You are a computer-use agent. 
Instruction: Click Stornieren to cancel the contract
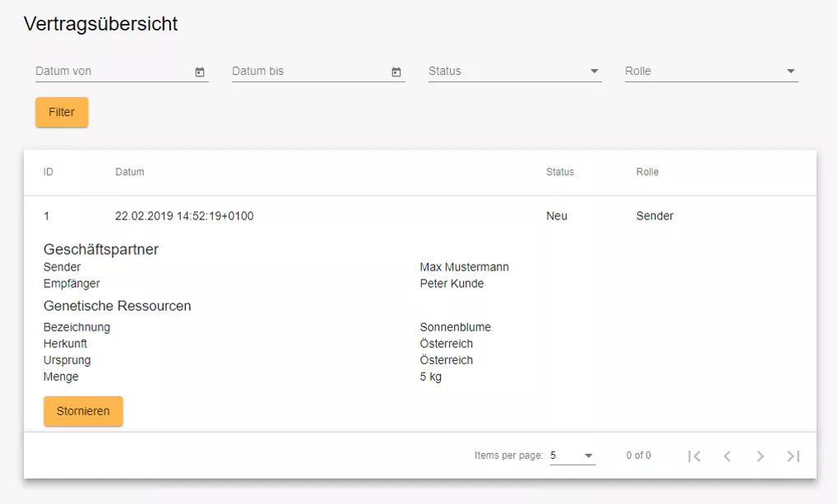pyautogui.click(x=83, y=411)
